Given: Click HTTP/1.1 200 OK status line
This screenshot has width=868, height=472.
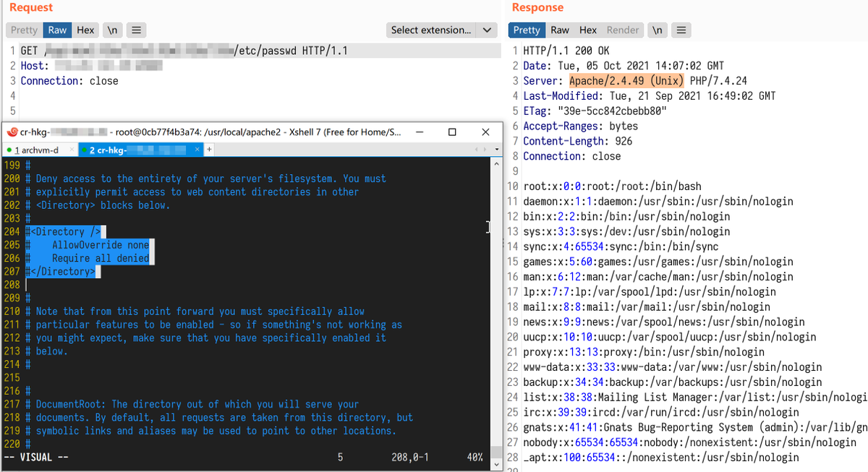Looking at the screenshot, I should [x=566, y=51].
